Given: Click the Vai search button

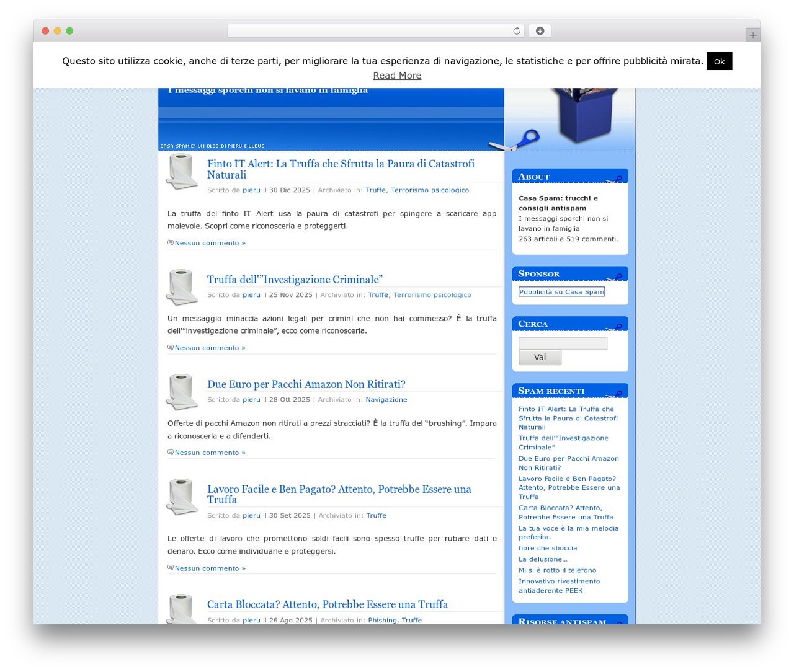Looking at the screenshot, I should (540, 357).
